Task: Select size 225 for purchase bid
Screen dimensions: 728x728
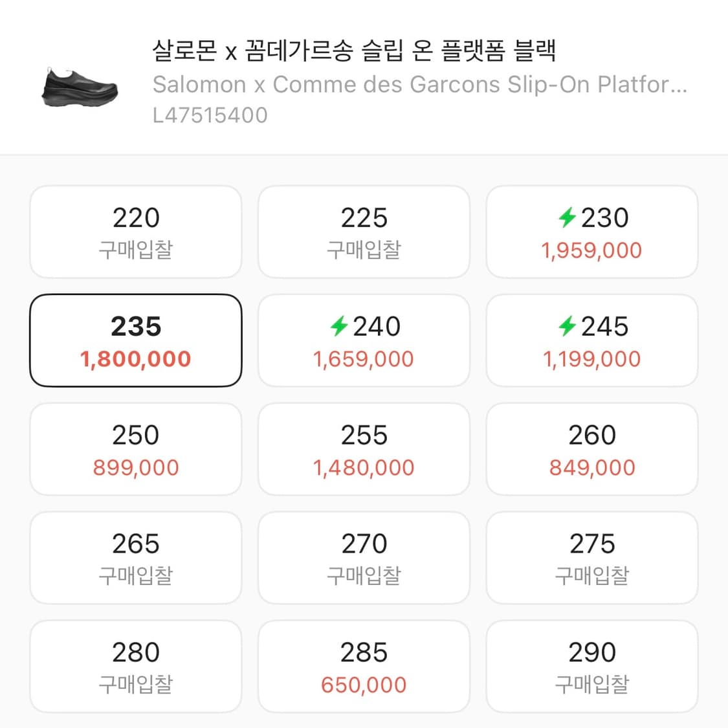Action: (x=364, y=232)
